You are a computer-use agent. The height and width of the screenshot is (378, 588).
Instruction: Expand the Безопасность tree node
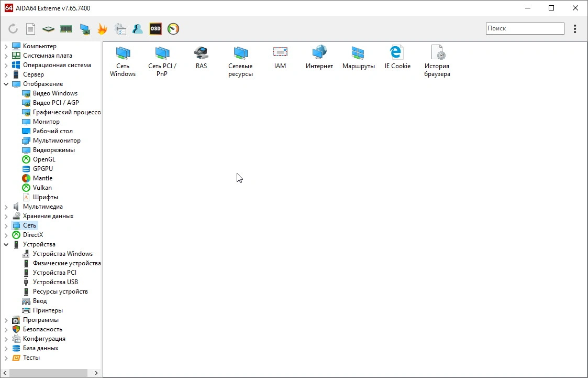(6, 330)
